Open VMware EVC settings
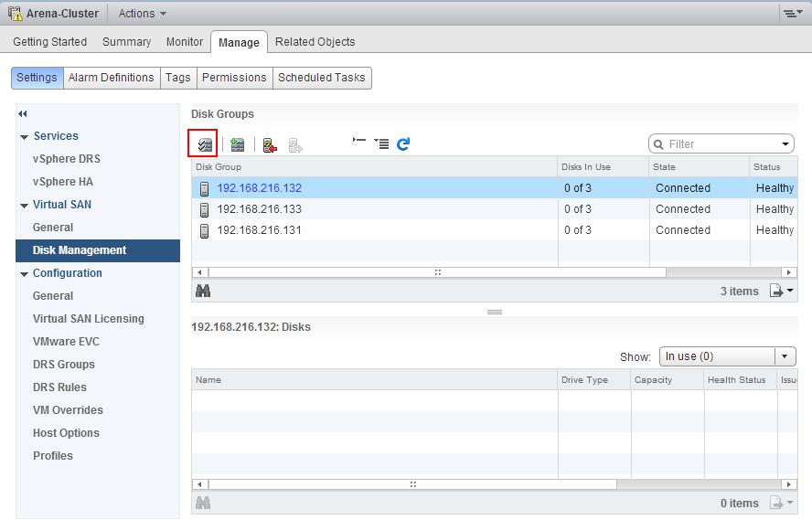Viewport: 812px width, 520px height. pos(66,342)
